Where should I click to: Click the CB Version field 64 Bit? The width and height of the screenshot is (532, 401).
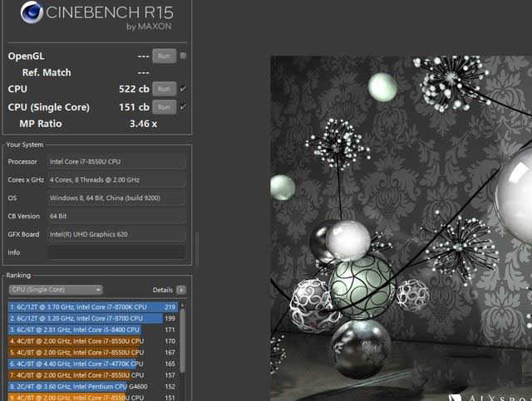116,216
